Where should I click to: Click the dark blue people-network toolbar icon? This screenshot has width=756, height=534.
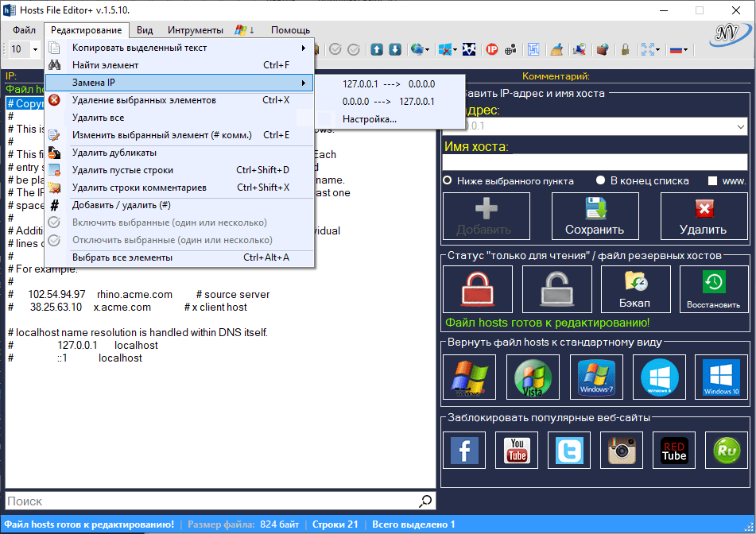pos(469,49)
